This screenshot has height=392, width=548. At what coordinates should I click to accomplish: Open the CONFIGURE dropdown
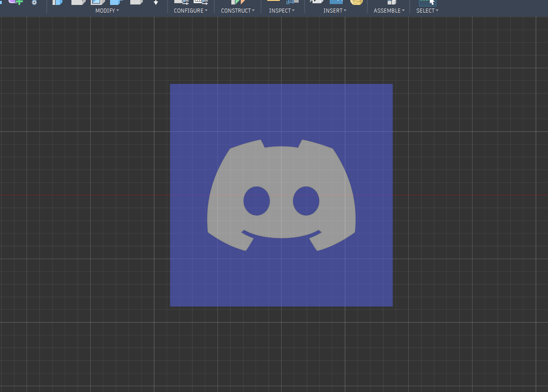190,10
